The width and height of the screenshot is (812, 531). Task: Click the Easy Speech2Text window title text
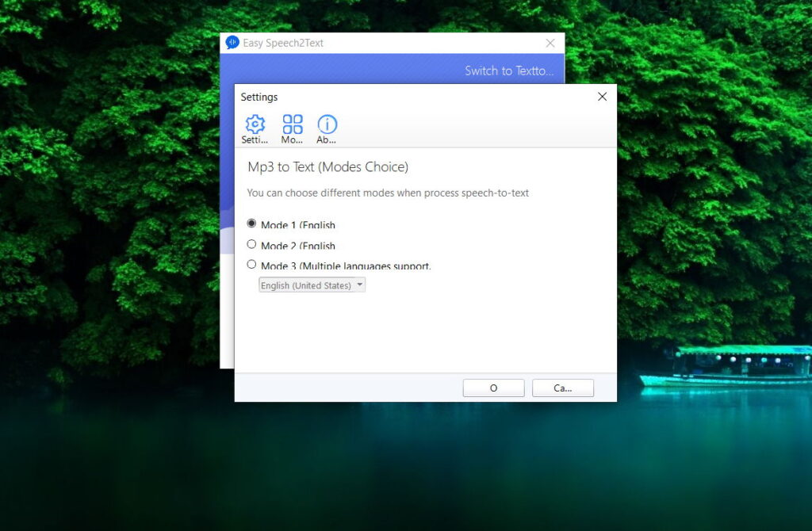click(x=283, y=43)
